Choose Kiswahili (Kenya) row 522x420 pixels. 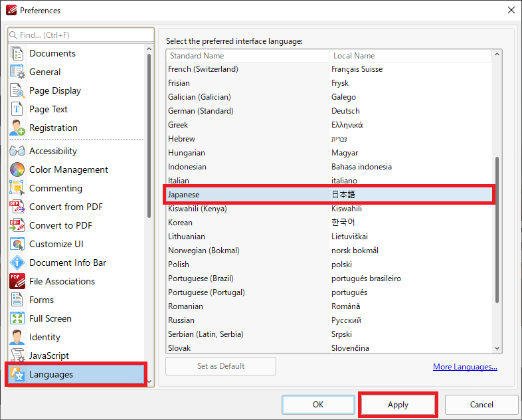coord(329,209)
